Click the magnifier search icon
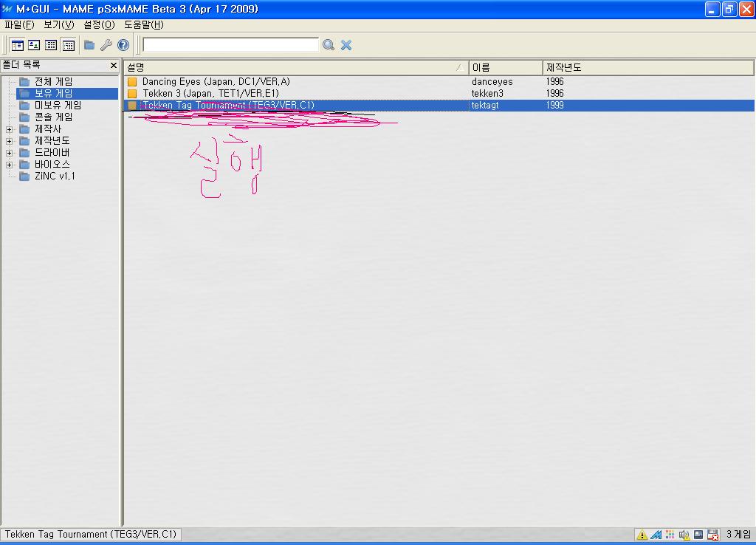The width and height of the screenshot is (756, 545). (x=329, y=45)
